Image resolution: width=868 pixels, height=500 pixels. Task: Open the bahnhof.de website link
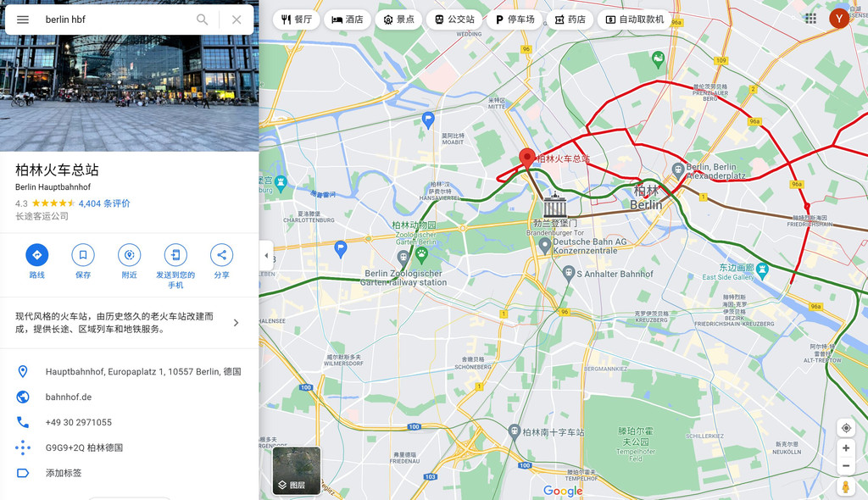tap(69, 397)
